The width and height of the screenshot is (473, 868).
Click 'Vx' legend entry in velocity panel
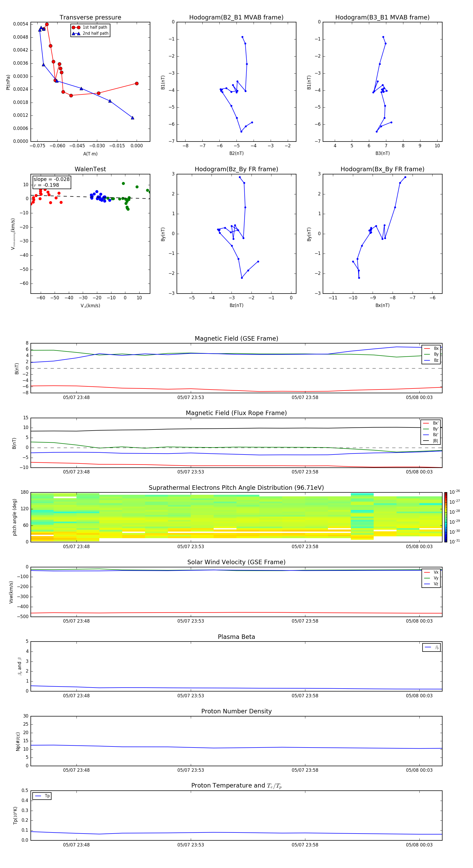pyautogui.click(x=431, y=572)
